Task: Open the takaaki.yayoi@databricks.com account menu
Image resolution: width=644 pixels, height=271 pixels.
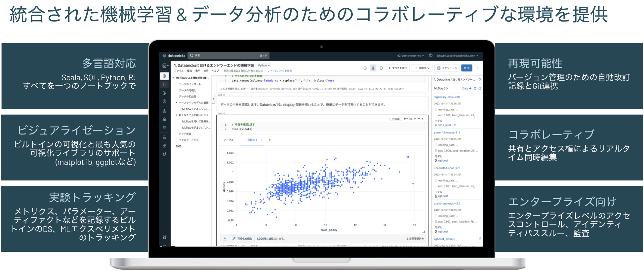Action: pyautogui.click(x=458, y=56)
